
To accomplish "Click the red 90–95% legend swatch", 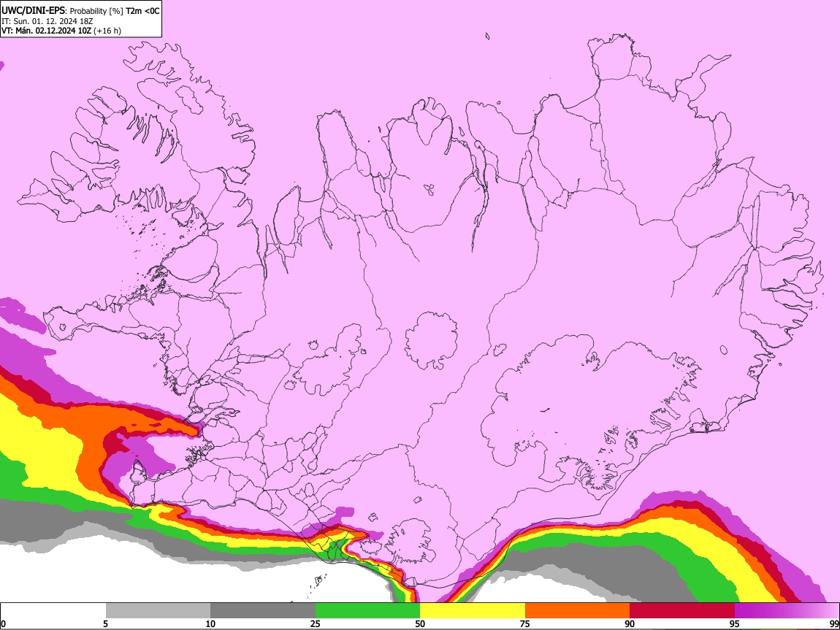I will pyautogui.click(x=682, y=610).
